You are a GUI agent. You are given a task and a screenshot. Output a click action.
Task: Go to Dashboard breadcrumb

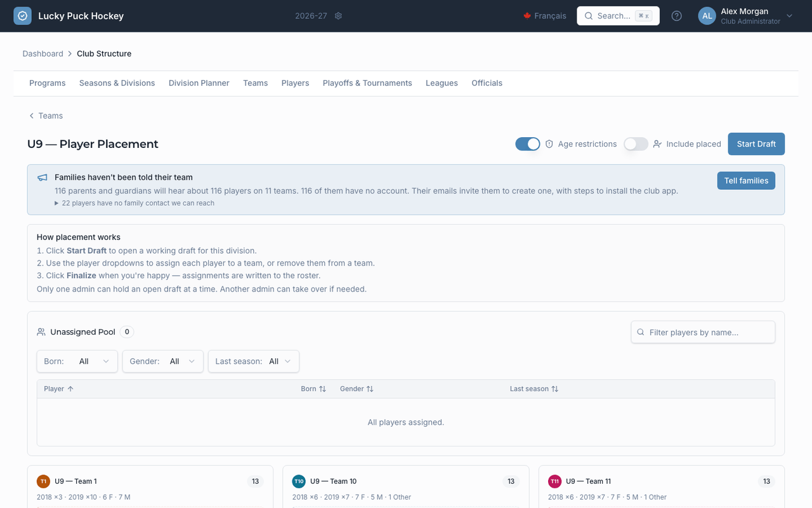(x=43, y=54)
